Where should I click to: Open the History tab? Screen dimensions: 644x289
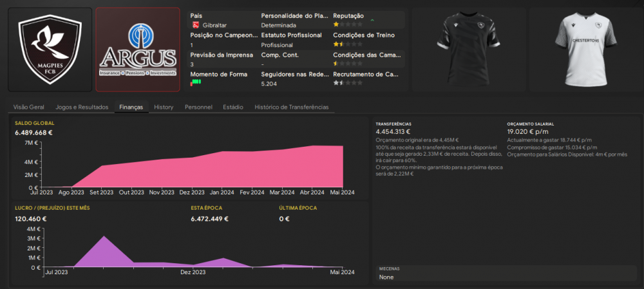pos(164,107)
